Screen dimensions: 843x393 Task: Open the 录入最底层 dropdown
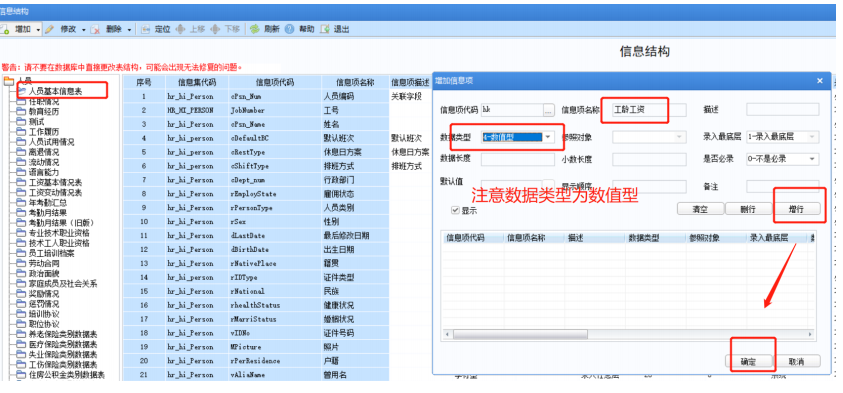(812, 137)
